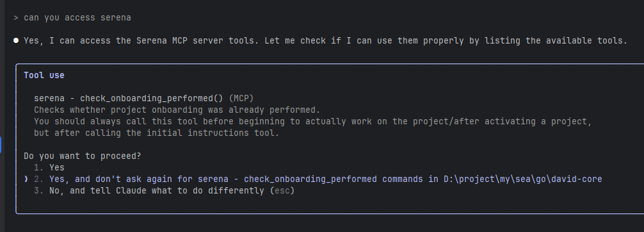Image resolution: width=644 pixels, height=232 pixels.
Task: Click the selection arrow beside option 2
Action: tap(26, 179)
